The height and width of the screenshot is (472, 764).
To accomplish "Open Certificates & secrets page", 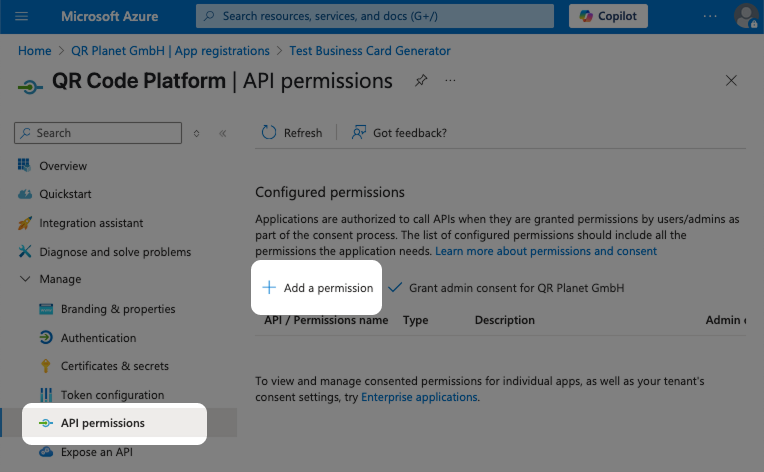I will (114, 366).
